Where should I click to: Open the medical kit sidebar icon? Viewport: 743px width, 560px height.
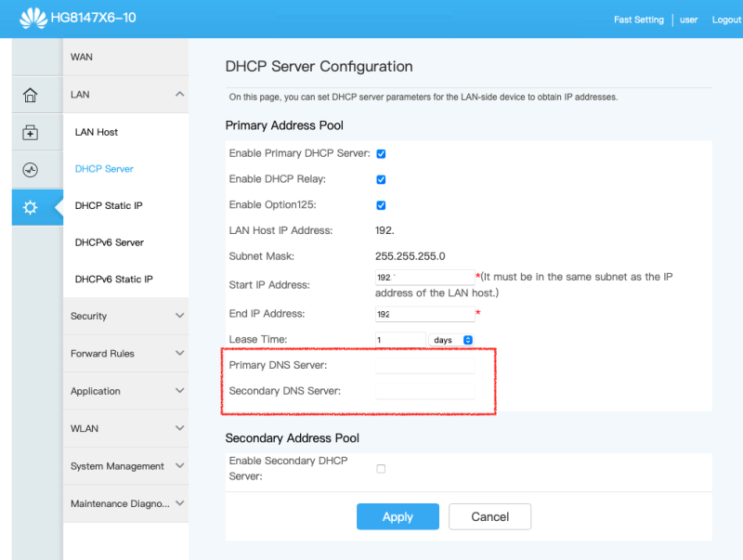tap(31, 133)
